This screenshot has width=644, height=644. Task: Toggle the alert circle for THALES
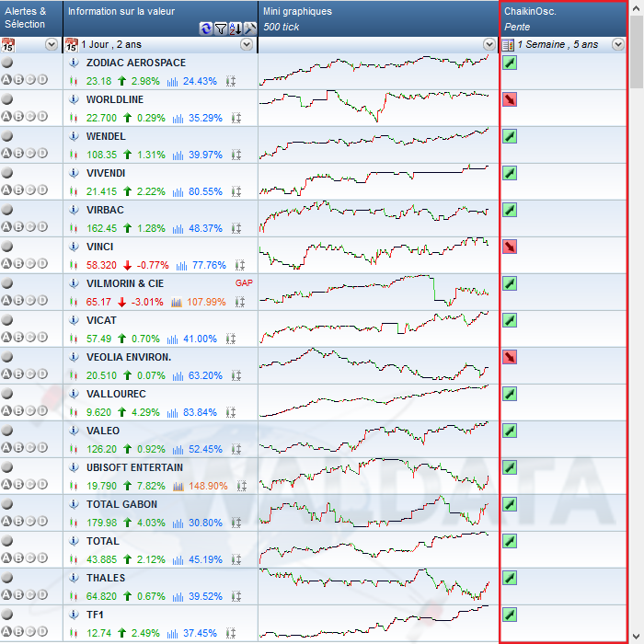tap(7, 578)
